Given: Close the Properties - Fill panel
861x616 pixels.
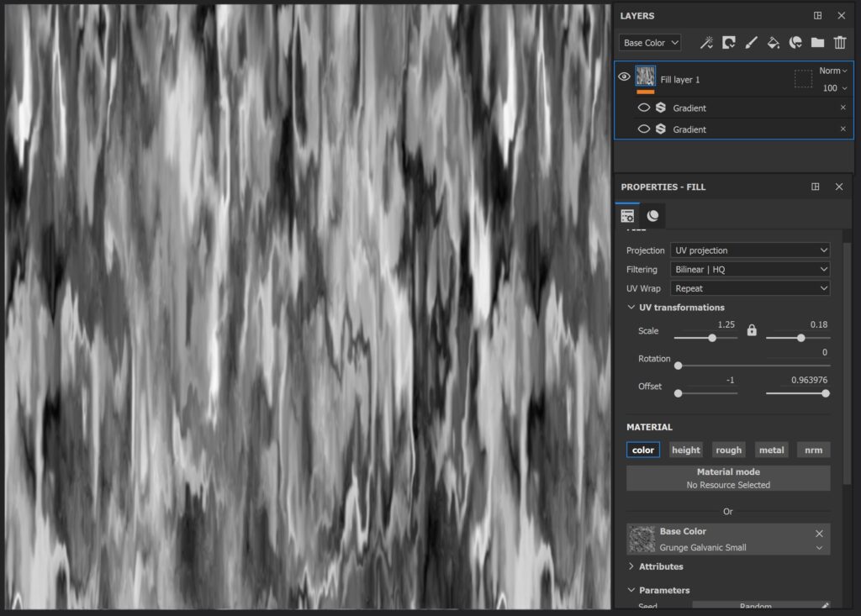Looking at the screenshot, I should click(x=839, y=187).
